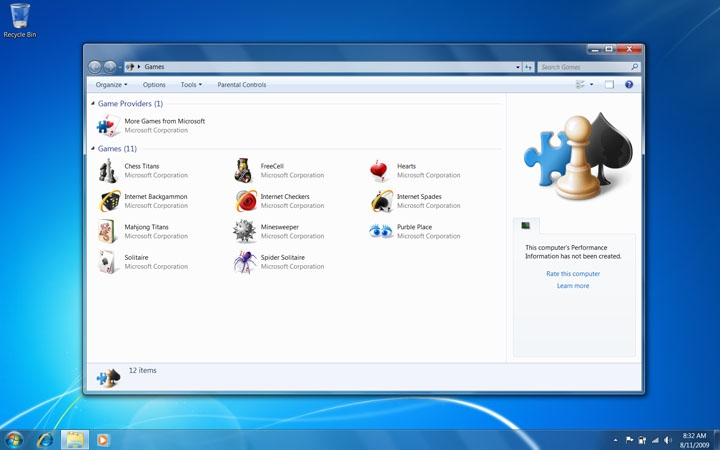Collapse the Games (11) group

(x=94, y=149)
